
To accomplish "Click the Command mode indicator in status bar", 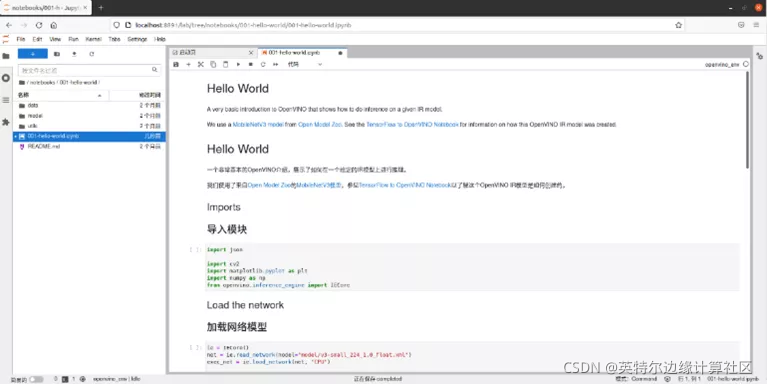I will (636, 379).
